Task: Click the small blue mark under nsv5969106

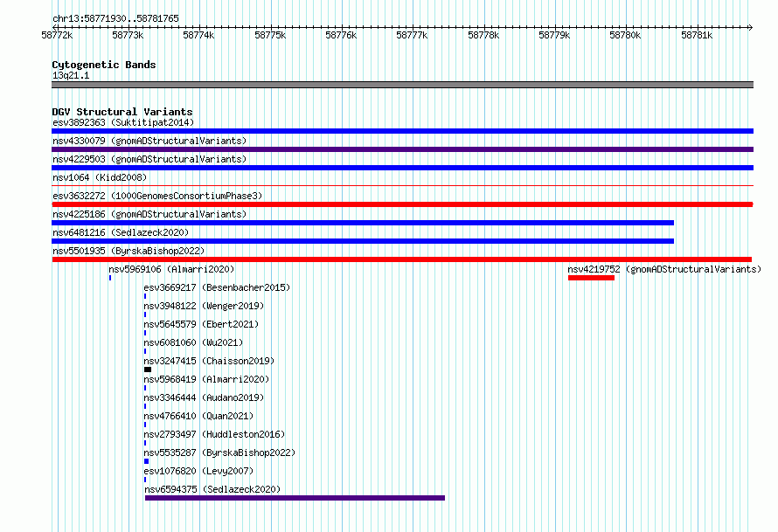Action: tap(110, 278)
